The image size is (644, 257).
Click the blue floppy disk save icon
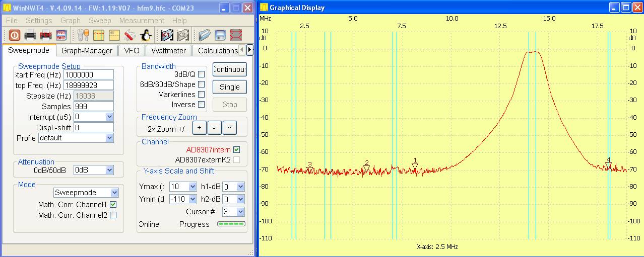(220, 35)
